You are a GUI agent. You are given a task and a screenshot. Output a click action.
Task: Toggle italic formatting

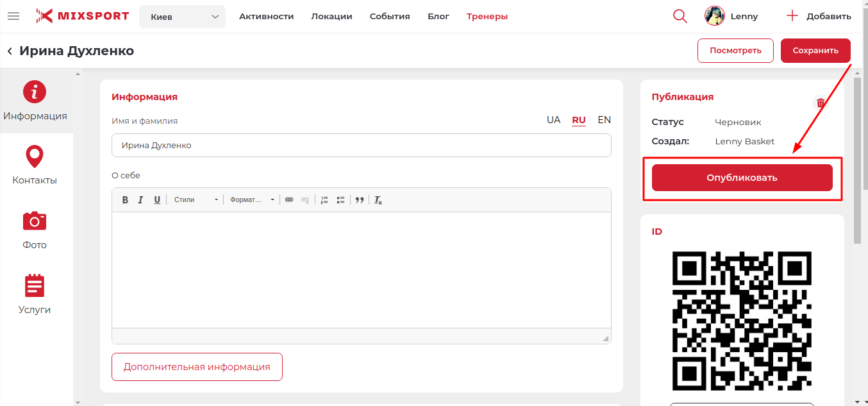141,200
